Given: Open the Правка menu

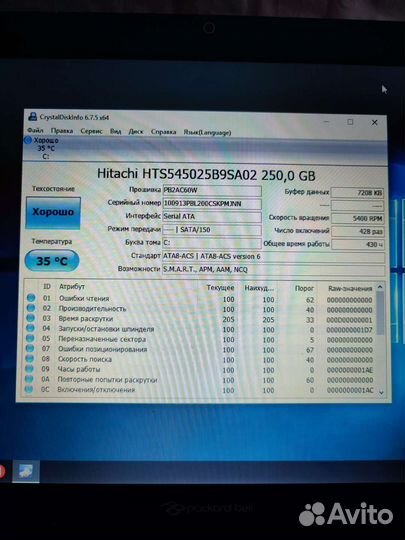Looking at the screenshot, I should pos(62,131).
